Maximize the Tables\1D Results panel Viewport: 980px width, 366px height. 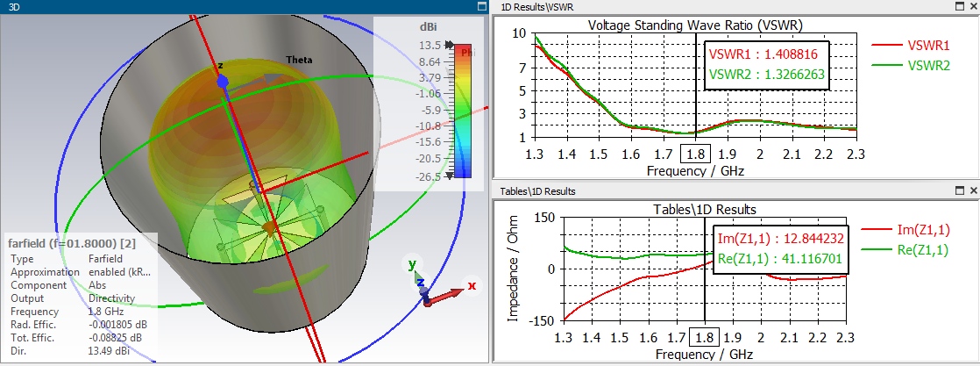click(x=960, y=190)
